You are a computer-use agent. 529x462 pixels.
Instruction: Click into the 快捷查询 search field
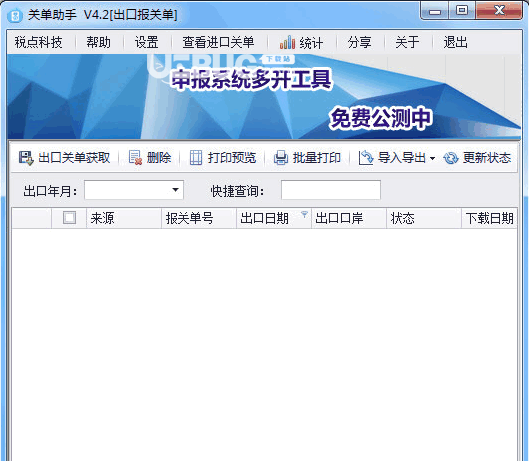(x=331, y=190)
